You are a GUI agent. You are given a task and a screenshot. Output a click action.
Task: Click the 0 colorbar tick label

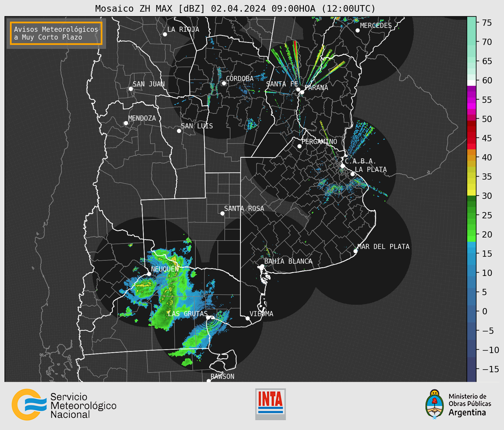tap(485, 311)
